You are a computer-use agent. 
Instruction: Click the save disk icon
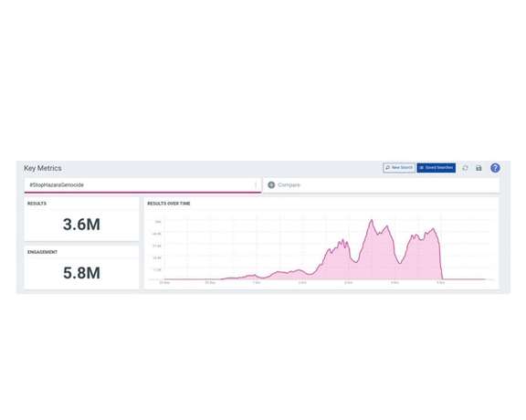point(479,168)
